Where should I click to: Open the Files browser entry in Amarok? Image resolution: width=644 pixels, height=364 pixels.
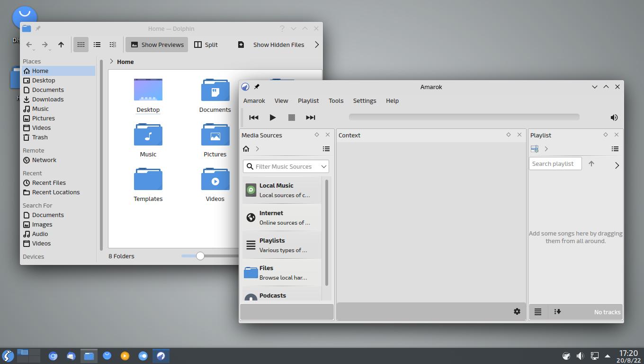pyautogui.click(x=282, y=273)
